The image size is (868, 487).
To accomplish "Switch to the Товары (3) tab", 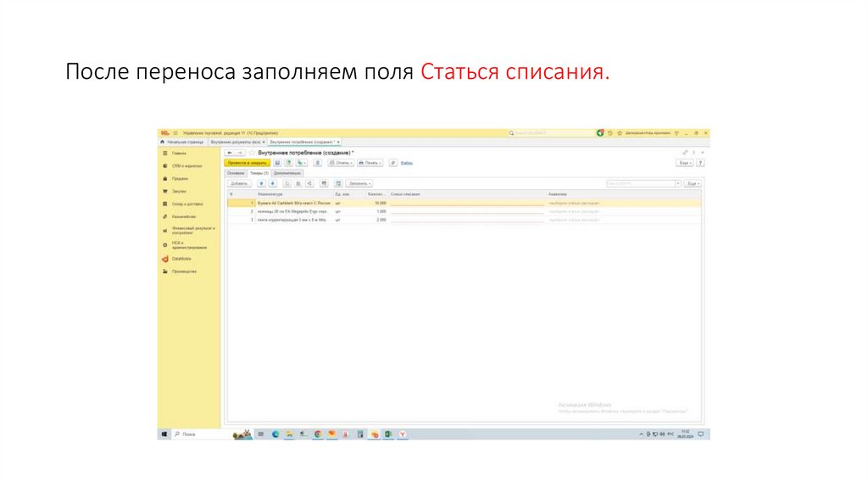I will (x=259, y=173).
